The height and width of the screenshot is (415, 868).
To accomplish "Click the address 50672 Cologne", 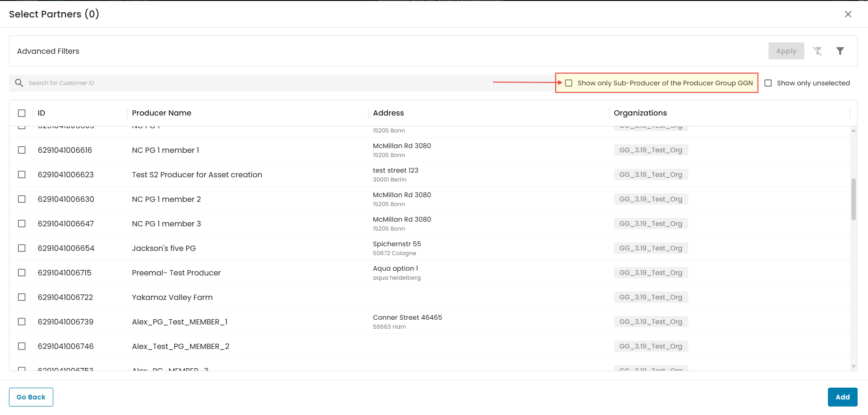I will 395,253.
